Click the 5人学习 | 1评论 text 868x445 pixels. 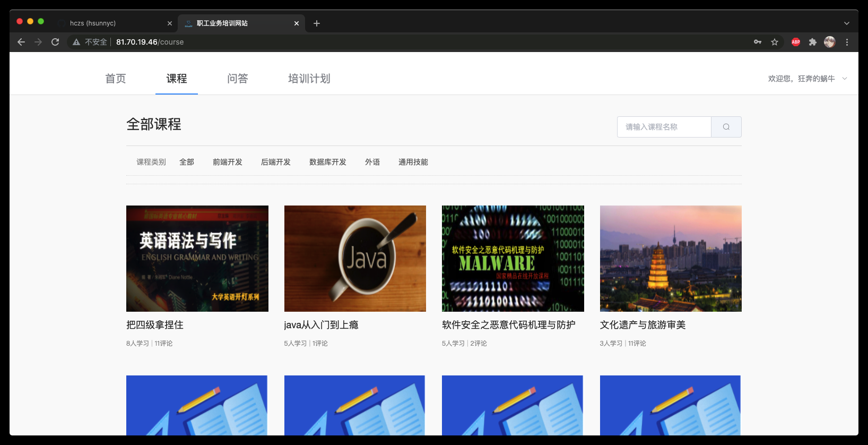[x=306, y=344]
